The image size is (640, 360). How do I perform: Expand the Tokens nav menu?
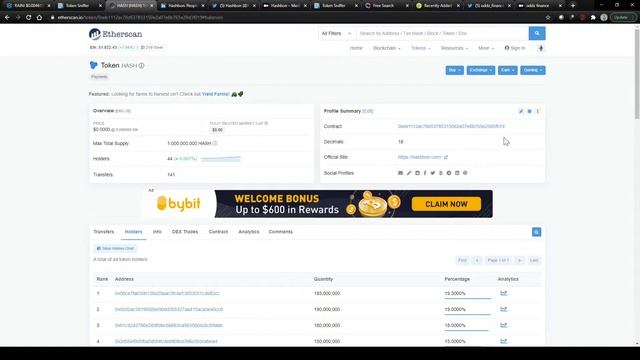[420, 48]
